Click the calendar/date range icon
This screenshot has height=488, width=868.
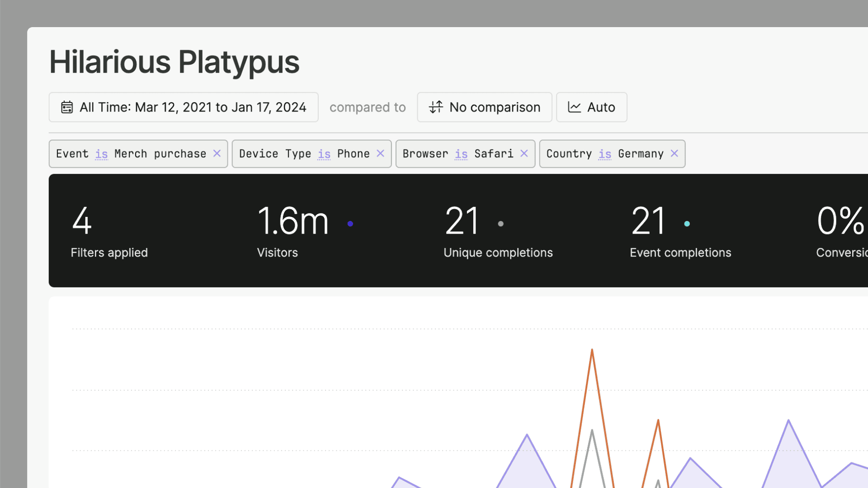[66, 107]
